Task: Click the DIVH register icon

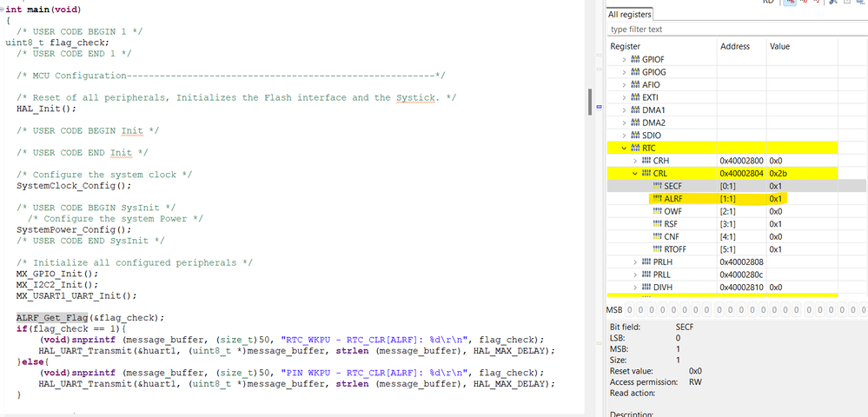Action: (646, 287)
